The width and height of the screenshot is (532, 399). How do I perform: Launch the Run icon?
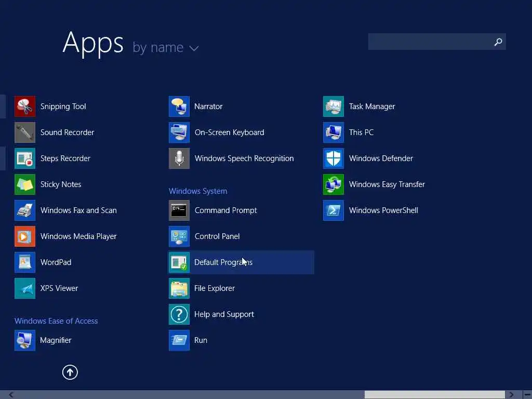click(x=179, y=340)
